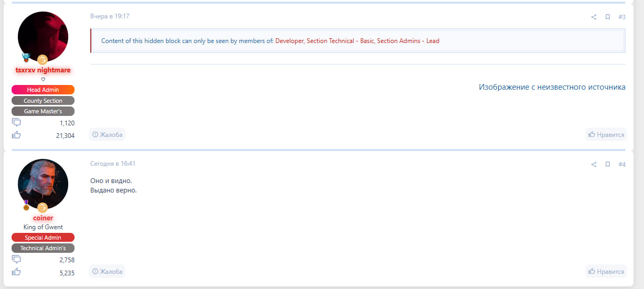Image resolution: width=644 pixels, height=289 pixels.
Task: Bookmark post #4 via bookmark icon
Action: click(608, 164)
